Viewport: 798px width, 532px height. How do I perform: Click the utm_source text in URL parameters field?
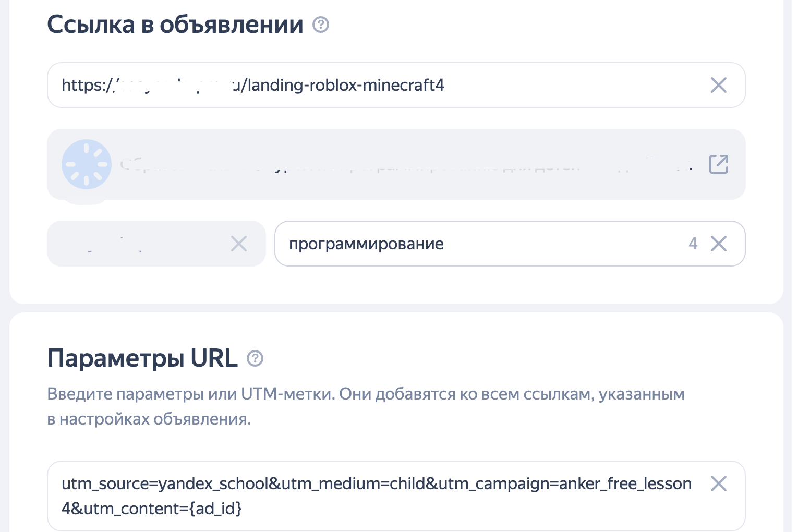click(105, 484)
